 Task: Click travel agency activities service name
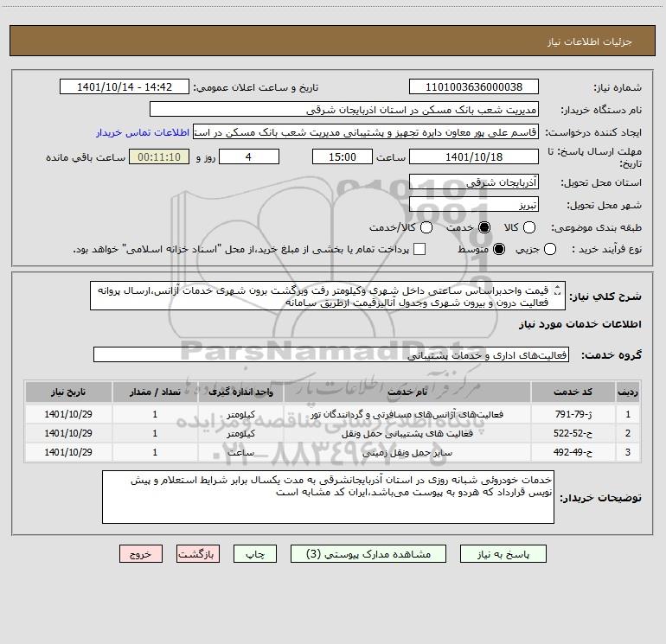tap(407, 414)
